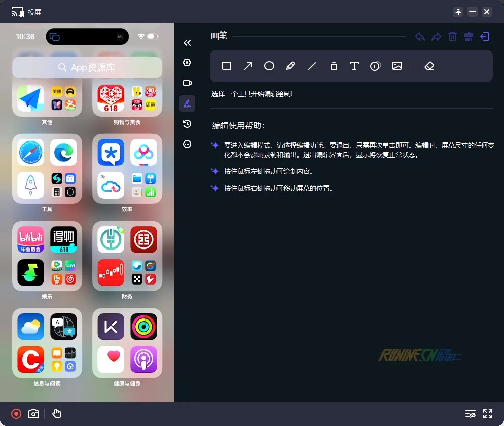Activate the text annotation tool
The width and height of the screenshot is (504, 426).
pyautogui.click(x=354, y=66)
